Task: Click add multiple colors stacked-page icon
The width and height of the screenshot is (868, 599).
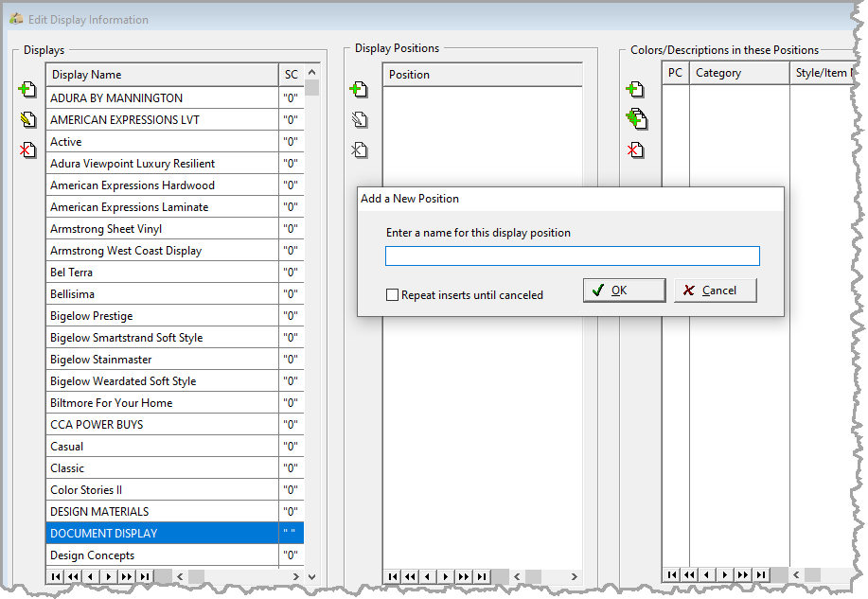Action: coord(636,119)
